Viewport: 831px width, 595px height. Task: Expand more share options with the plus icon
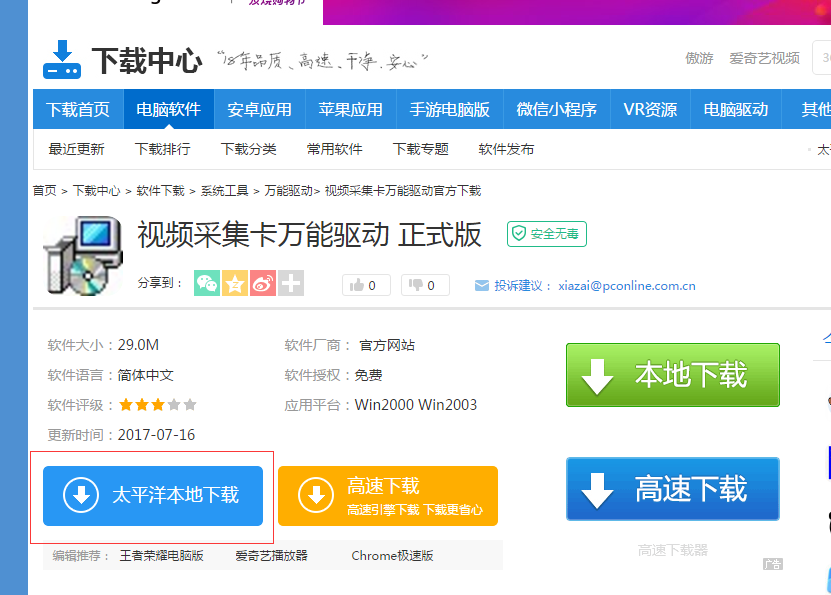coord(289,283)
